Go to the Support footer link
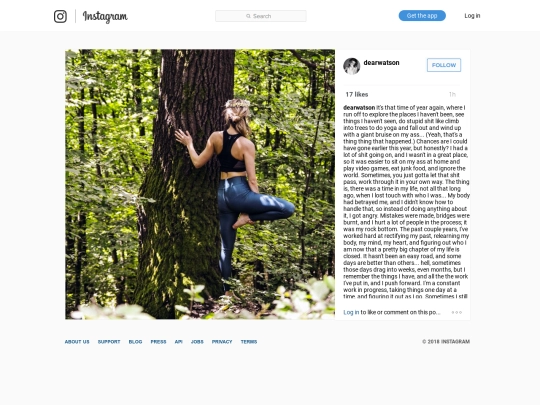This screenshot has height=405, width=540. click(x=109, y=342)
